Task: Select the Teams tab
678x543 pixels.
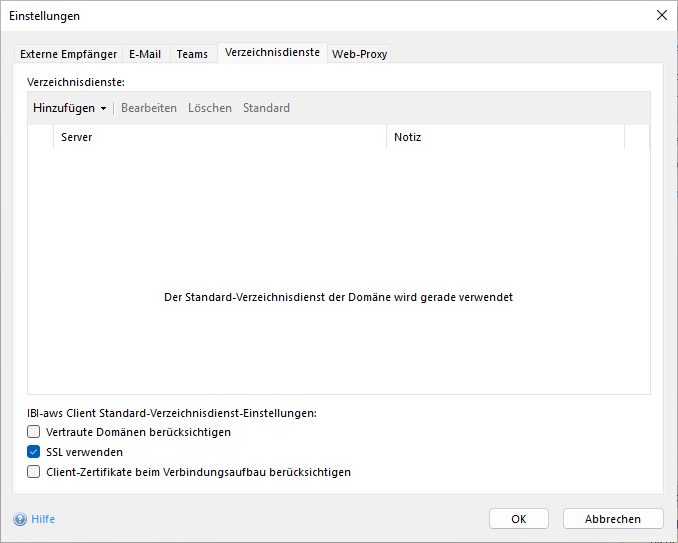Action: (192, 54)
